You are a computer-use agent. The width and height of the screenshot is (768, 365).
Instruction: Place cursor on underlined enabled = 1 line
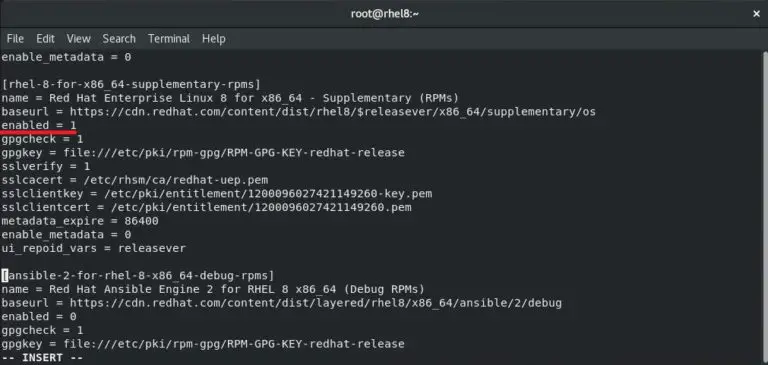pos(39,125)
